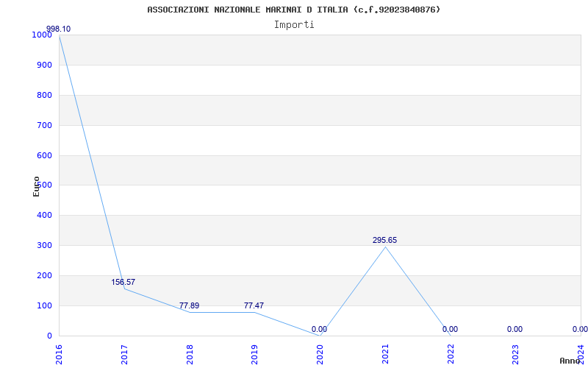
Task: Click the 0.00 label above 2020
Action: point(319,329)
